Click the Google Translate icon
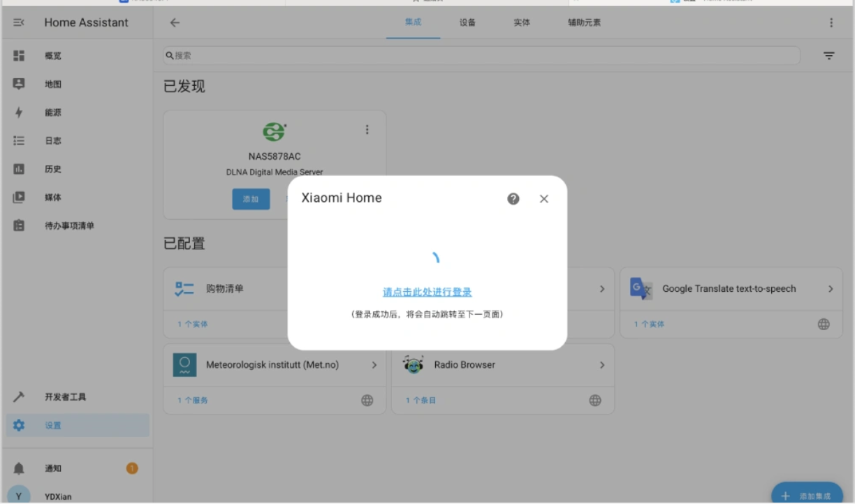 641,289
